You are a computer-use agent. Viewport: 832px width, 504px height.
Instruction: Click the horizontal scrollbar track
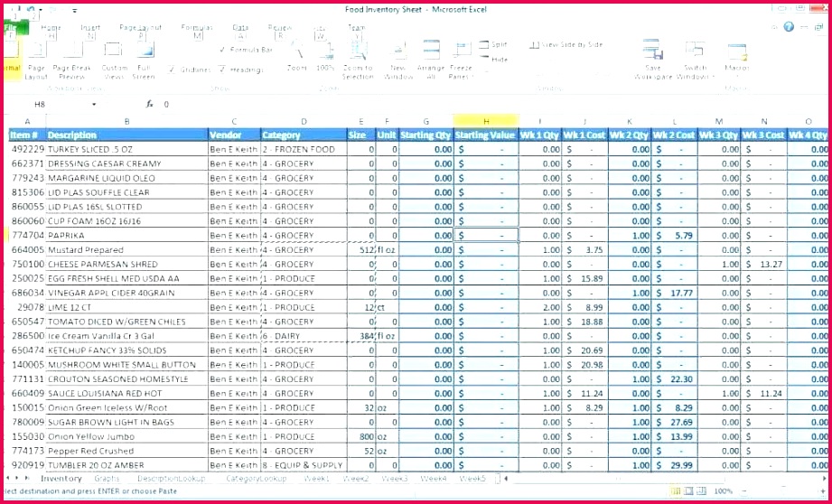(663, 479)
